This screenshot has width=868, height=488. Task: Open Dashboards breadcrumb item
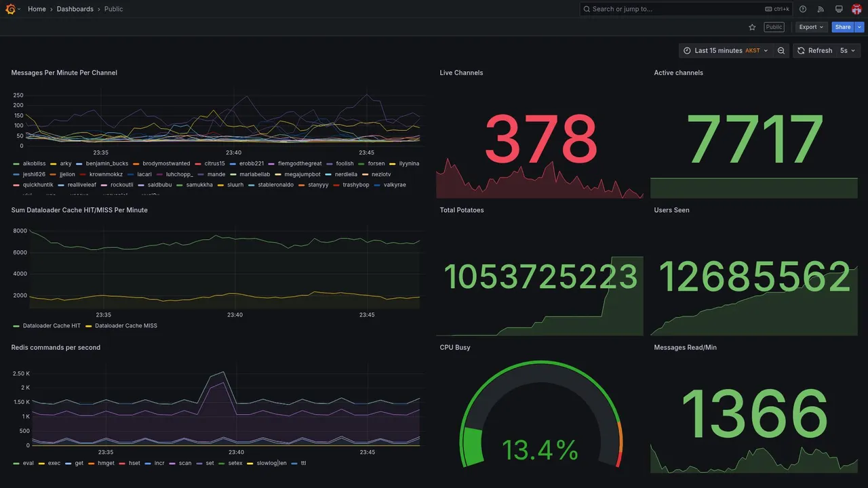coord(75,9)
